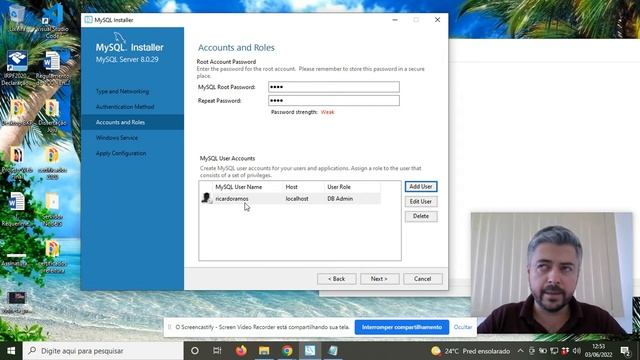
Task: Click the localhost host cell
Action: tap(297, 199)
